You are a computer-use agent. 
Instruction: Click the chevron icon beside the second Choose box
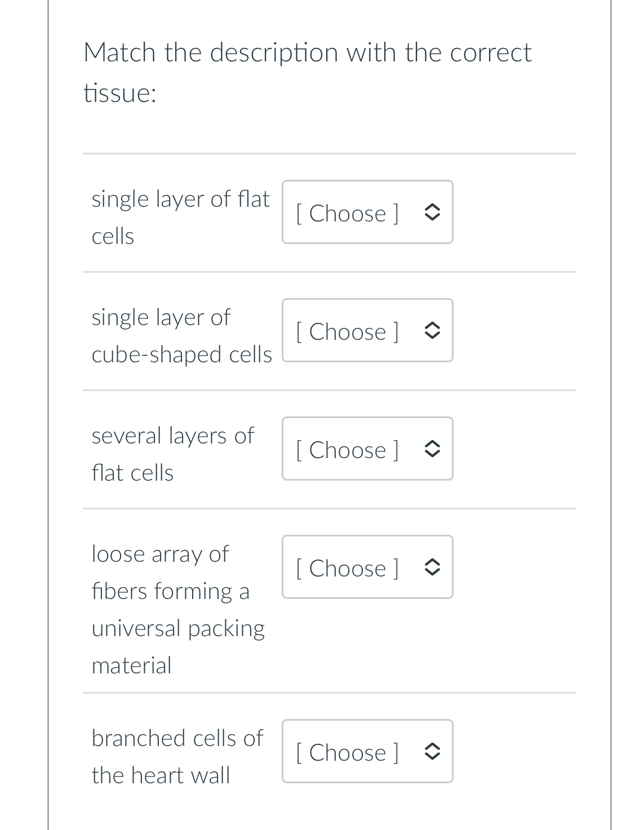tap(432, 332)
